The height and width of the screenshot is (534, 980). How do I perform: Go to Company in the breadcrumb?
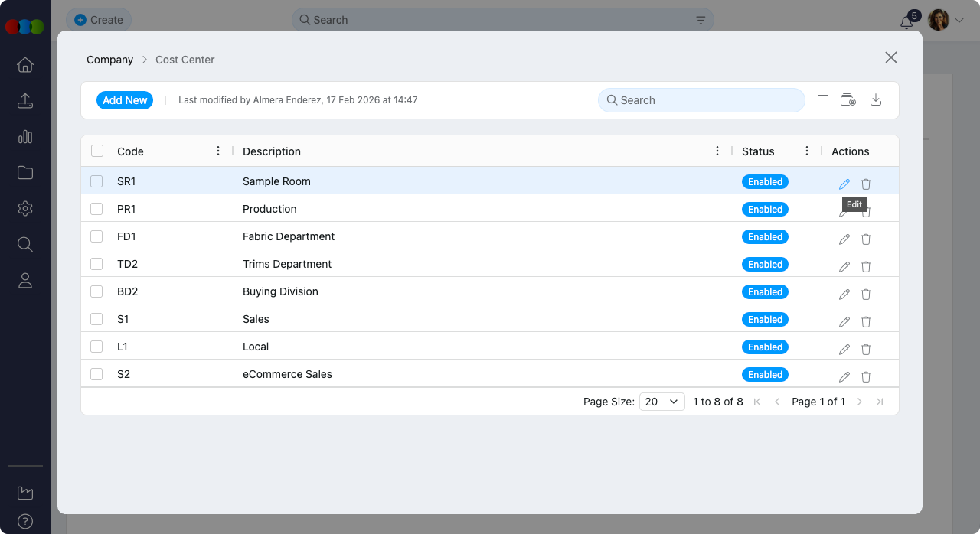109,60
